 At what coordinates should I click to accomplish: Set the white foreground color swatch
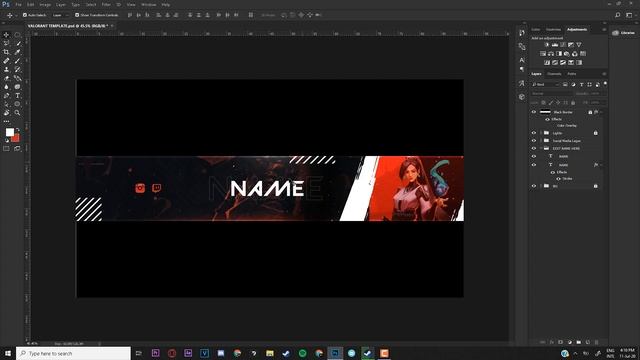[9, 132]
